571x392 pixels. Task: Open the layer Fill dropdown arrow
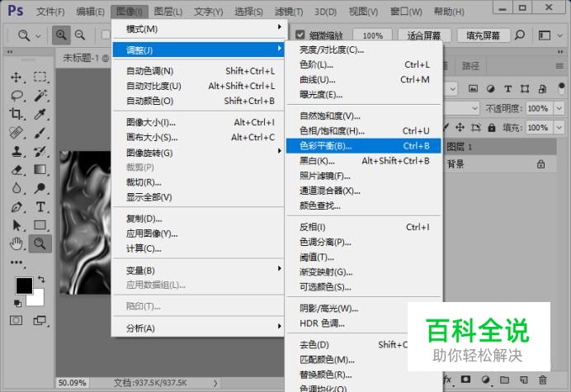pyautogui.click(x=559, y=128)
